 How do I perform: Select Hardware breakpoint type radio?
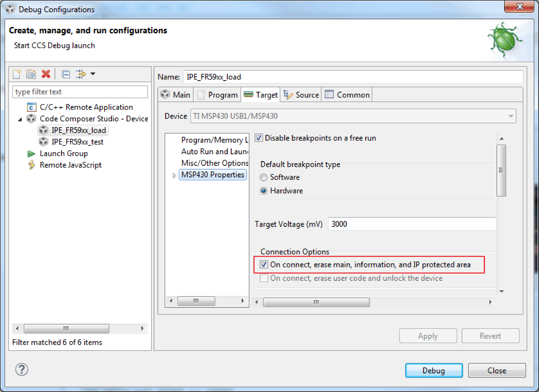click(x=264, y=191)
